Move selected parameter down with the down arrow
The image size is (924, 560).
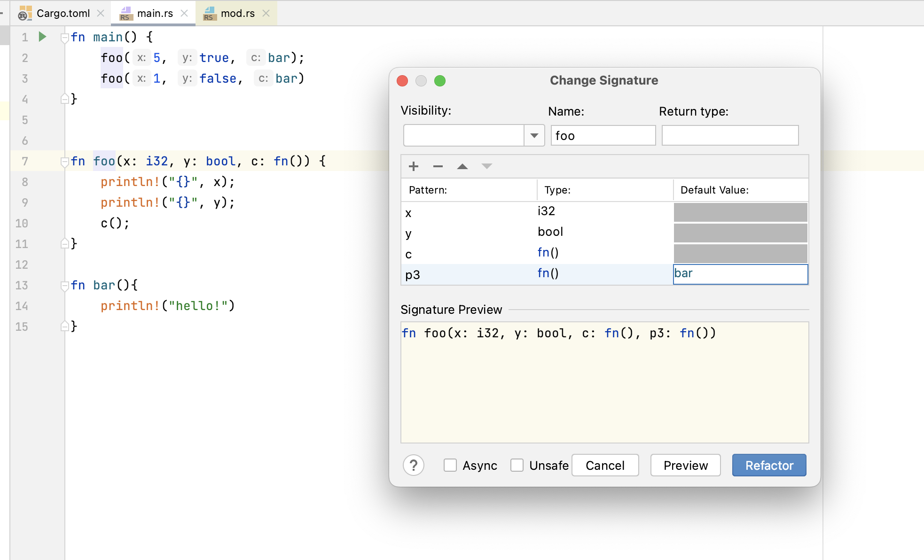point(487,166)
